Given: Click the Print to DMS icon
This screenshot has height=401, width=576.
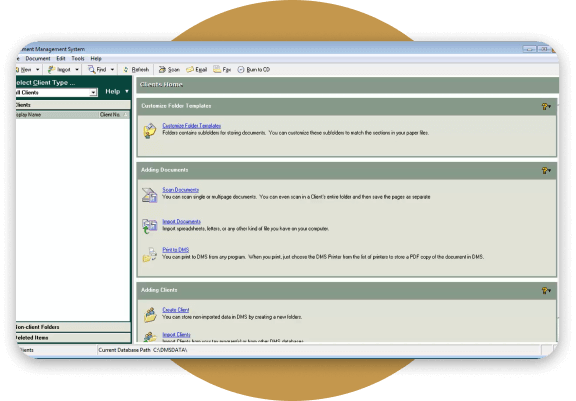Looking at the screenshot, I should tap(150, 254).
